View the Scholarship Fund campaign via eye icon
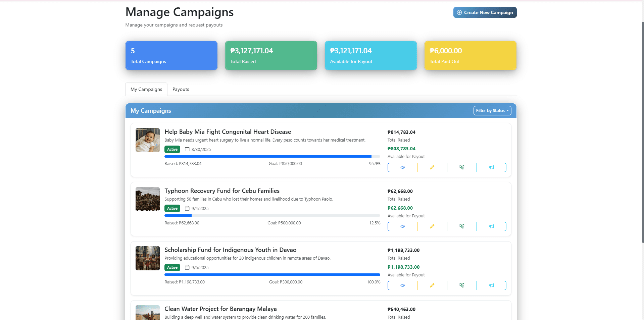Screen dimensions: 644x320 tap(402, 285)
